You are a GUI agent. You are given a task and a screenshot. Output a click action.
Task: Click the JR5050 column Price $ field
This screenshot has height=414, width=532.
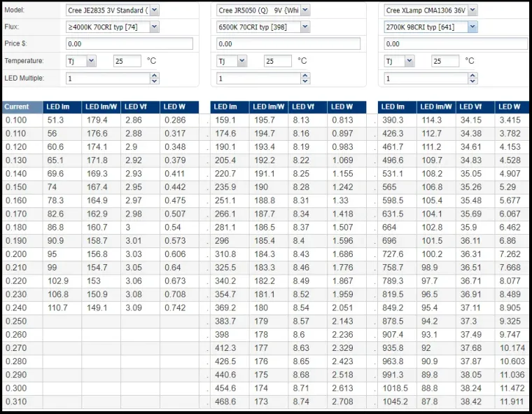coord(288,43)
